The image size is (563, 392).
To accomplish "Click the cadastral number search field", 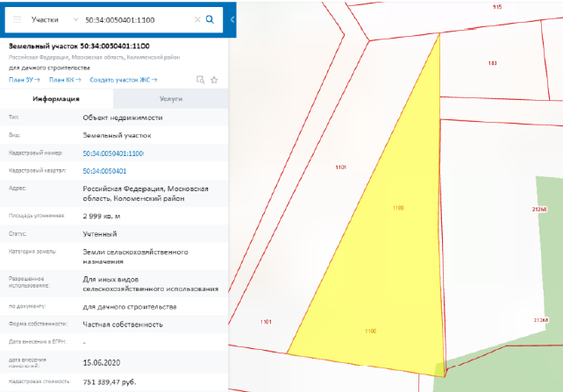I will (x=132, y=18).
